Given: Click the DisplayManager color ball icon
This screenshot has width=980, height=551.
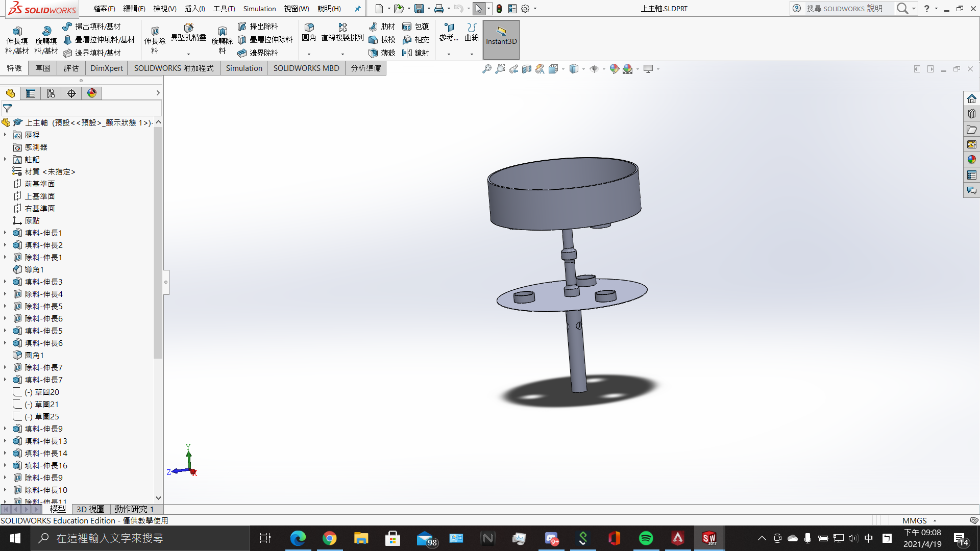Looking at the screenshot, I should point(92,93).
